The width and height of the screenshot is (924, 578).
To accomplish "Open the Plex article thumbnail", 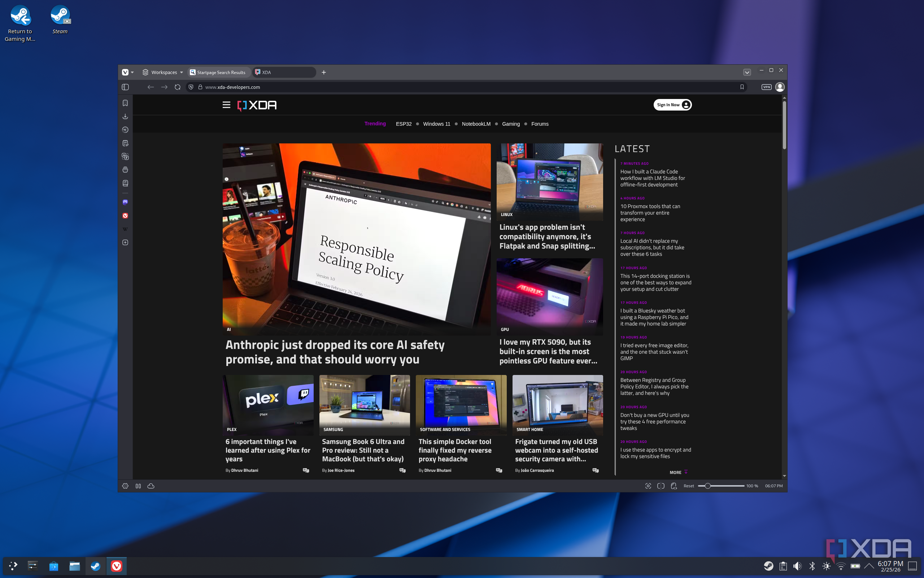I will pyautogui.click(x=268, y=405).
